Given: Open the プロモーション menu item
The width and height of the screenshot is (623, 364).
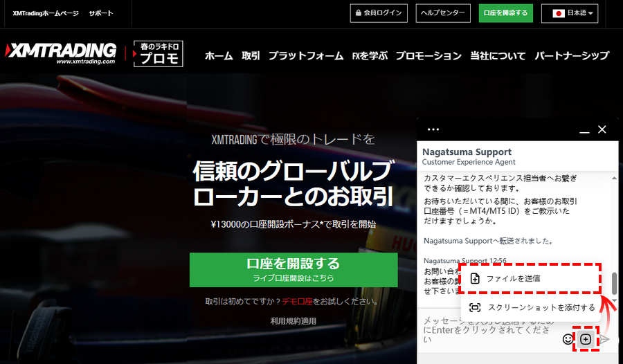Looking at the screenshot, I should click(x=428, y=55).
